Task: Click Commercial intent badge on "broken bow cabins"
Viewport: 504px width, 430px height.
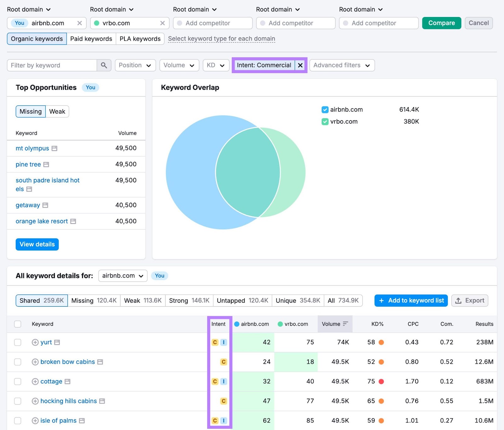Action: tap(223, 362)
